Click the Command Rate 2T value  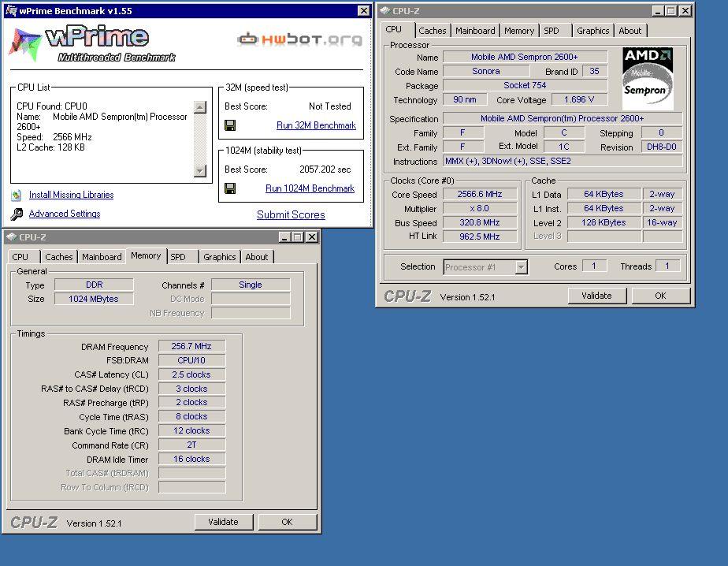click(x=191, y=445)
